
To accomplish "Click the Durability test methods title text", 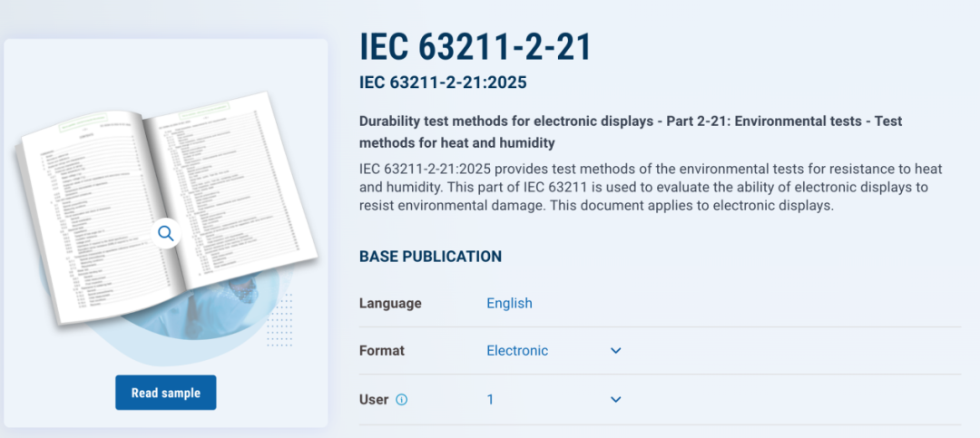I will (x=631, y=131).
